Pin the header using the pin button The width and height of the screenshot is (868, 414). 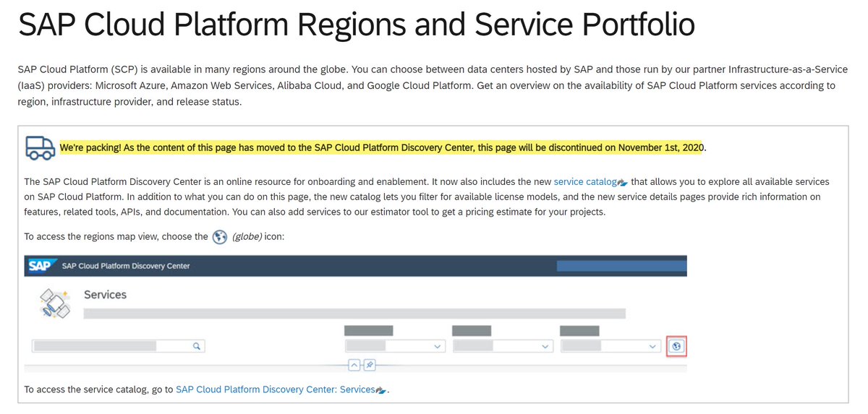(369, 365)
